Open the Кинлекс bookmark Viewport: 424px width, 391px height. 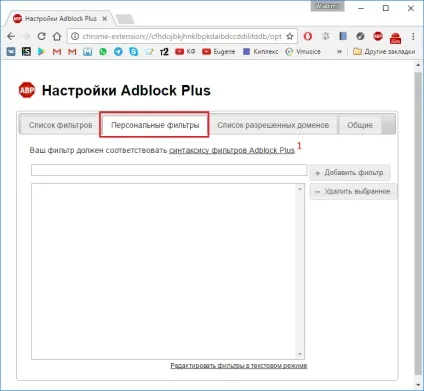(261, 52)
